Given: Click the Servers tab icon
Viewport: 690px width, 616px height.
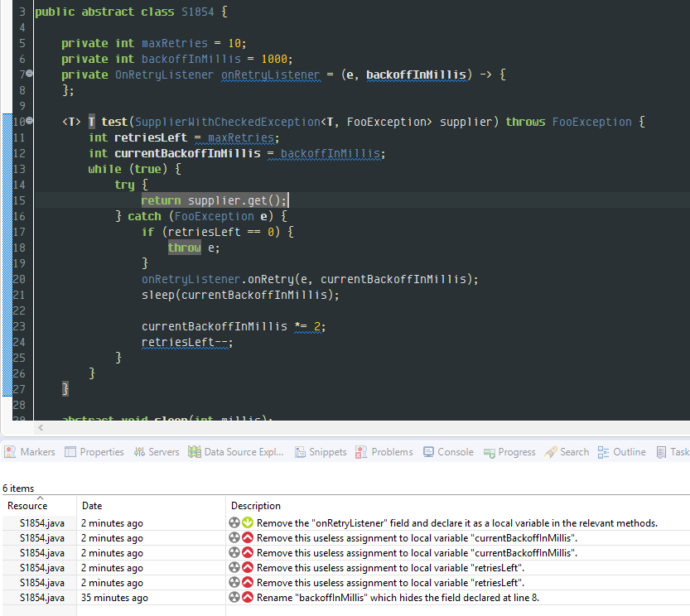Looking at the screenshot, I should [x=139, y=452].
